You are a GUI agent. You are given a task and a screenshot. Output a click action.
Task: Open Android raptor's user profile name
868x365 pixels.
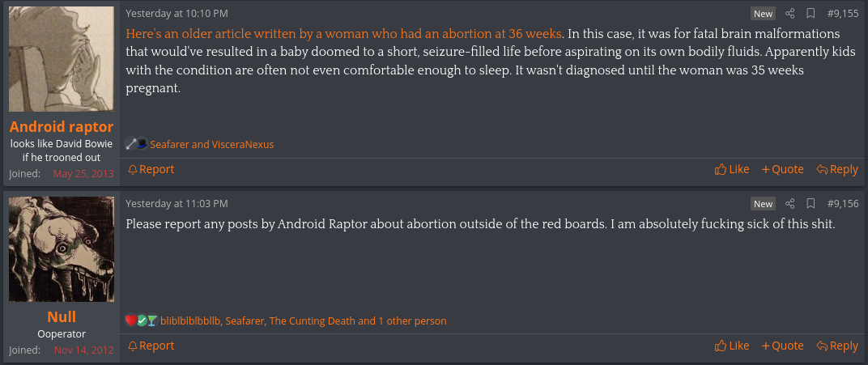[62, 126]
